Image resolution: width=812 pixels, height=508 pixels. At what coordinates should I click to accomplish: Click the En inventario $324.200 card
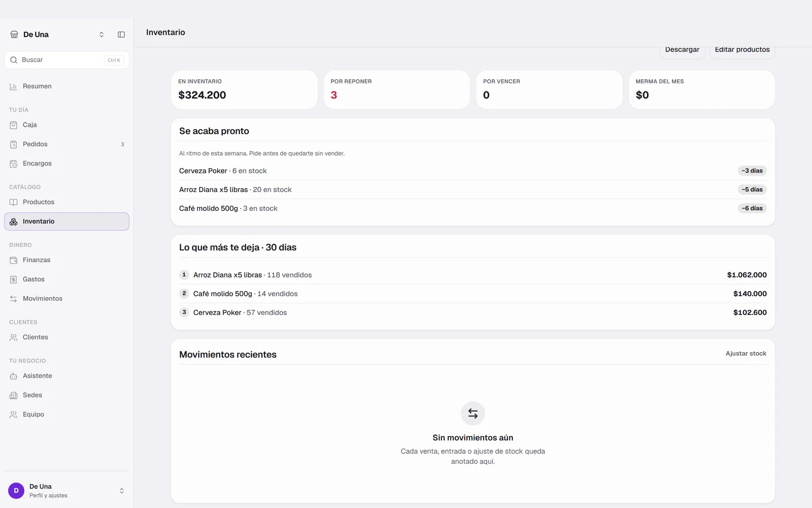click(244, 89)
